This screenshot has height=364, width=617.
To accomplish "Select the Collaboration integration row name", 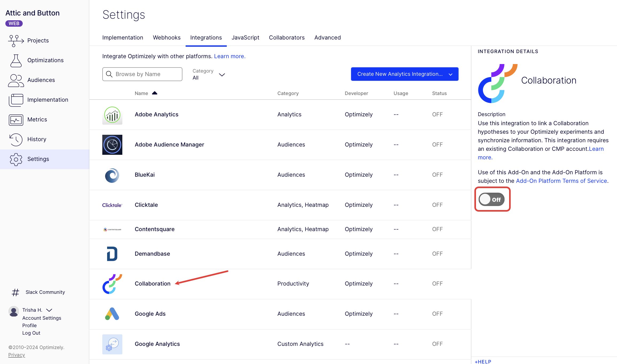I will 153,284.
